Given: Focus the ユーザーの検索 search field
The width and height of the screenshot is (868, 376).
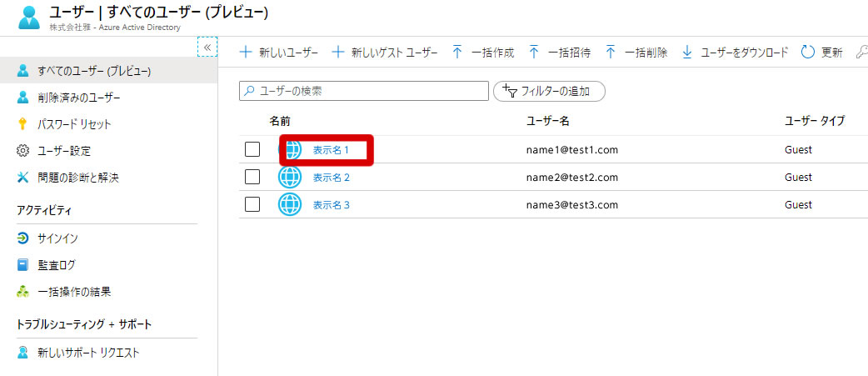Looking at the screenshot, I should pyautogui.click(x=367, y=91).
